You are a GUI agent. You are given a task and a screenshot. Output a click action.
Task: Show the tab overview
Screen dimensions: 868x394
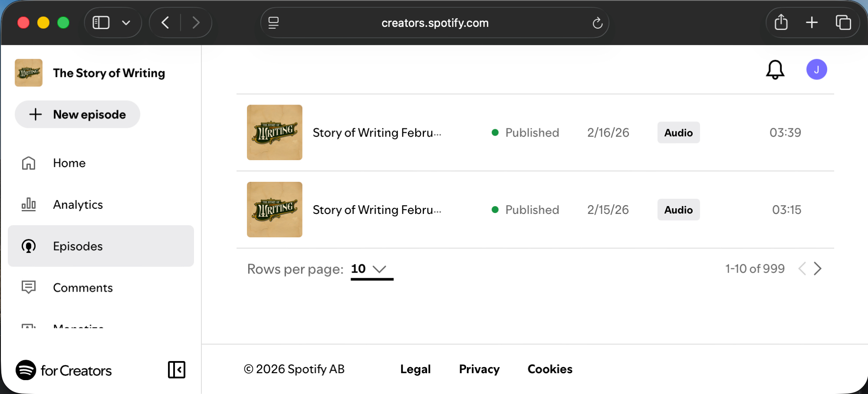click(x=843, y=23)
